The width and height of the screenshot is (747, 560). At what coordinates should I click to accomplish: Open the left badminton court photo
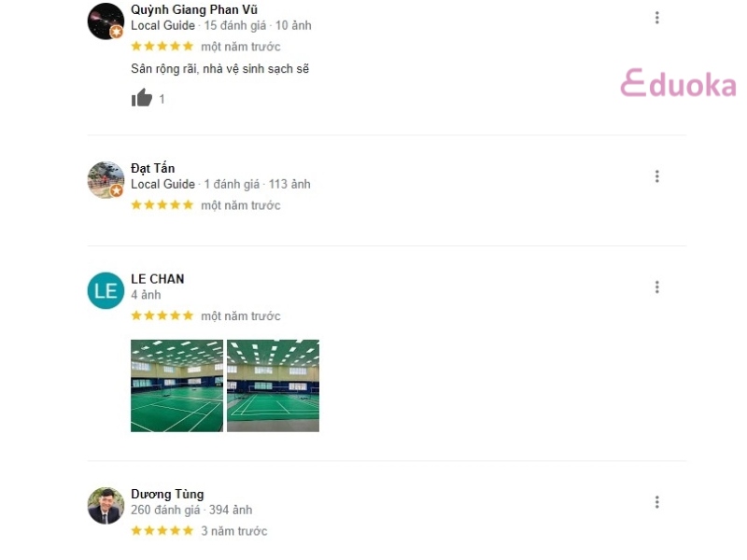click(176, 385)
